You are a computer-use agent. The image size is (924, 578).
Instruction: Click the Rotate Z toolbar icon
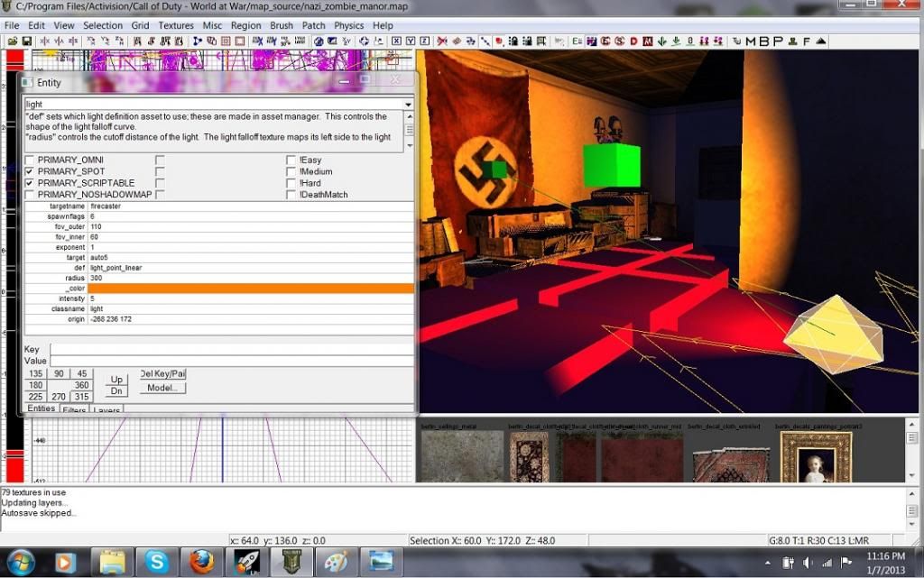pos(120,41)
